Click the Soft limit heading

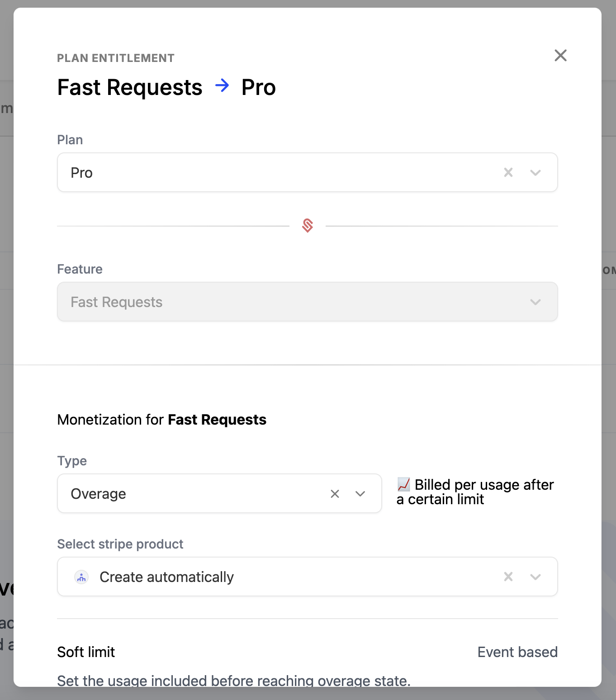pos(86,652)
